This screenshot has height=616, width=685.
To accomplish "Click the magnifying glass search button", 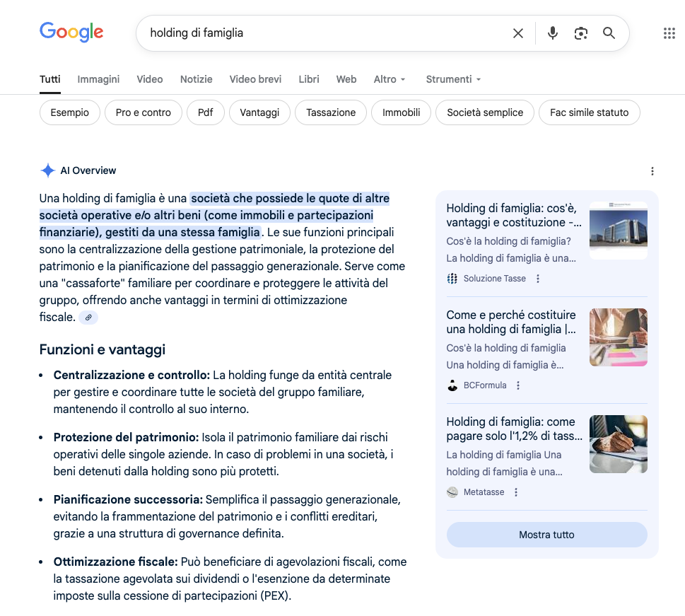I will tap(609, 33).
